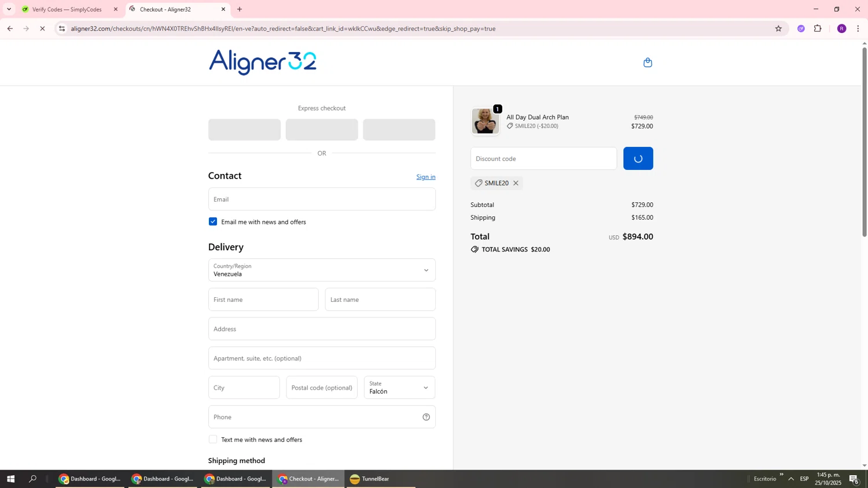Click the All Day Dual Arch Plan thumbnail

coord(485,121)
